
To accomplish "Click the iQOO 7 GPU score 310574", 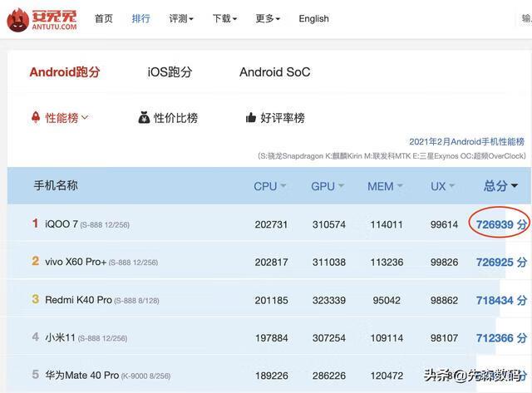I will click(x=329, y=224).
